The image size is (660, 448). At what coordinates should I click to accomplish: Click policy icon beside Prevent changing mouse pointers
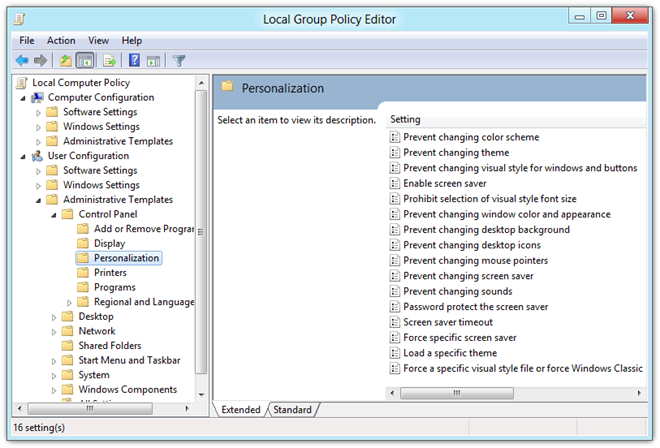(x=394, y=260)
